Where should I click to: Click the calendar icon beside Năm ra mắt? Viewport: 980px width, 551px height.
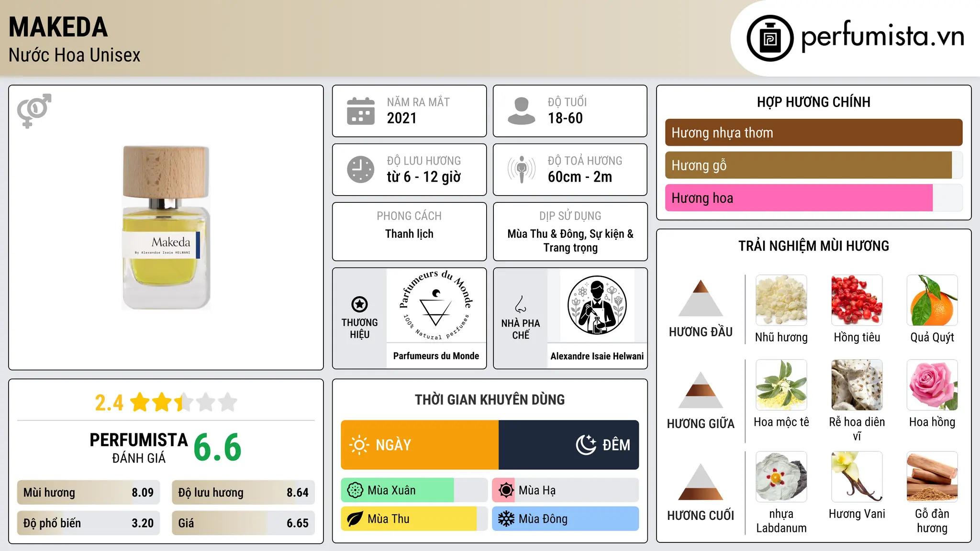(x=361, y=111)
